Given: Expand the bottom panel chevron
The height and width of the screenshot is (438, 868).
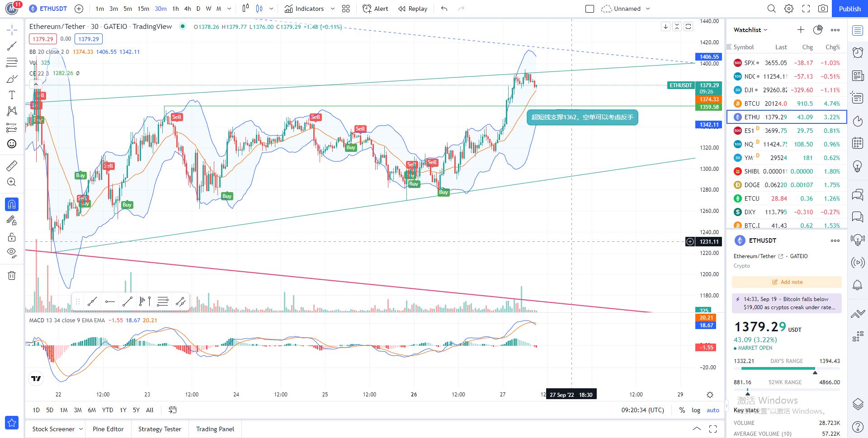Looking at the screenshot, I should tap(697, 429).
